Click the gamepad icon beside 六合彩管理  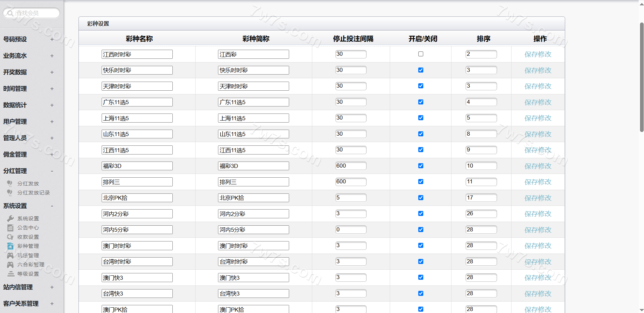10,265
